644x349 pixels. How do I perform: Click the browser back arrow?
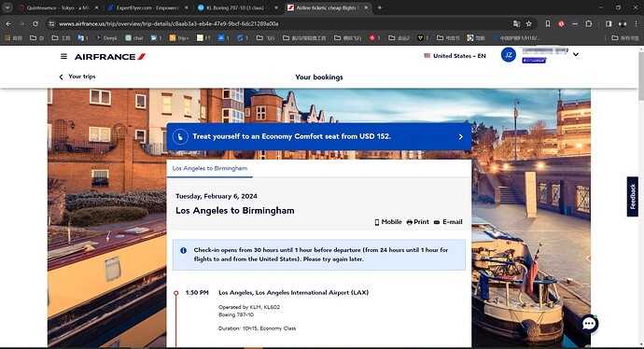click(8, 24)
